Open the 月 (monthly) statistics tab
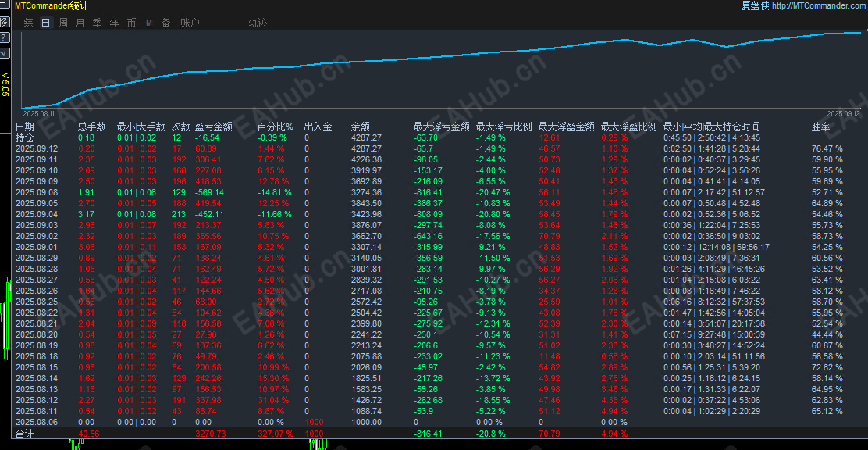 click(80, 23)
